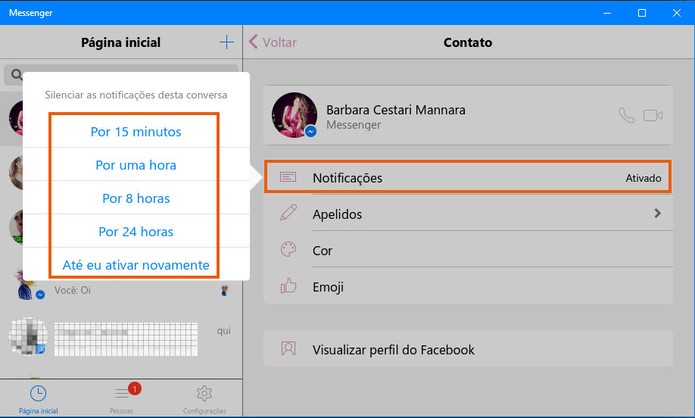Click the profile icon beside Visualizar perfil
The height and width of the screenshot is (418, 695).
coord(288,348)
